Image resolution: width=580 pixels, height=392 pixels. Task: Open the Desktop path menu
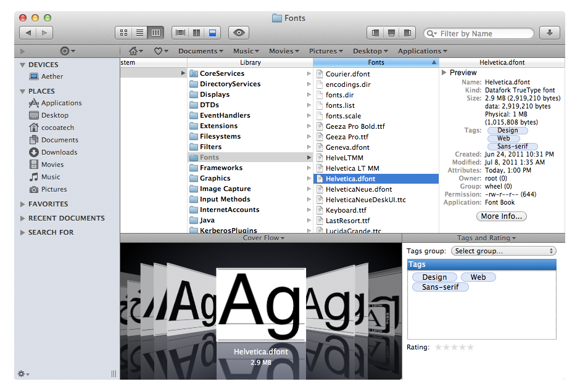[x=370, y=51]
